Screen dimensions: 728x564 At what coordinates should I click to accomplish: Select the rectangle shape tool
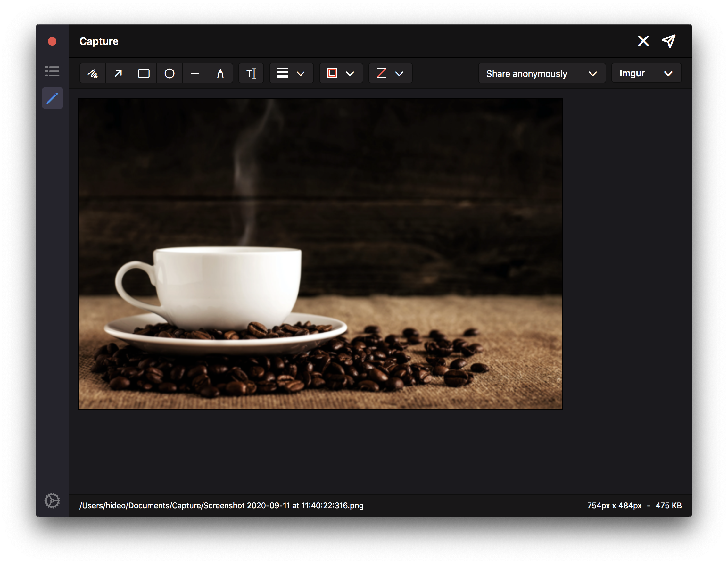pos(144,73)
